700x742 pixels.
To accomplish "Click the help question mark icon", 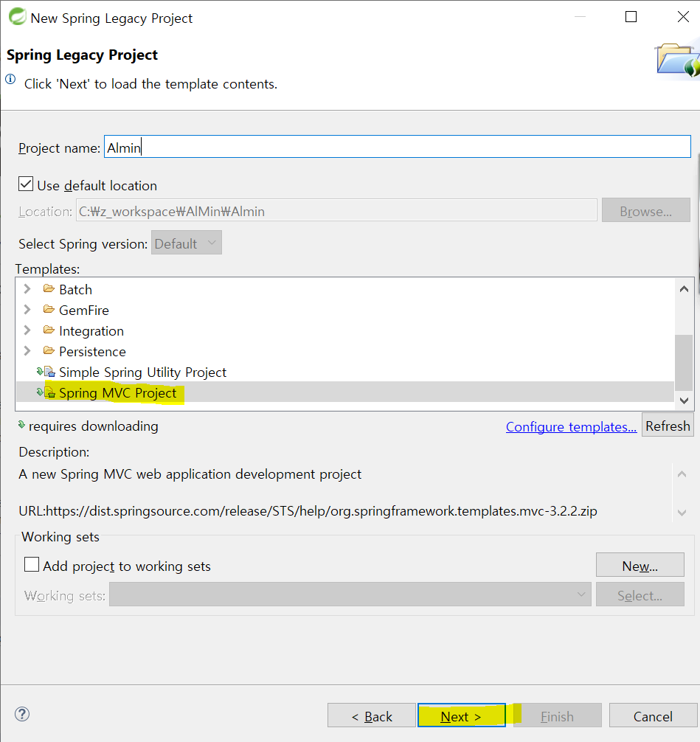I will [x=22, y=714].
